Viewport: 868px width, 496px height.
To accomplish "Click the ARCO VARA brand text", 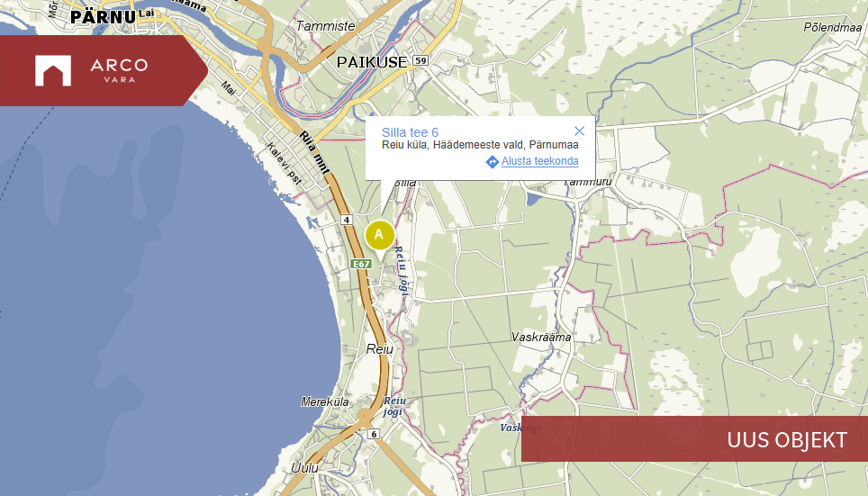I will pos(119,69).
